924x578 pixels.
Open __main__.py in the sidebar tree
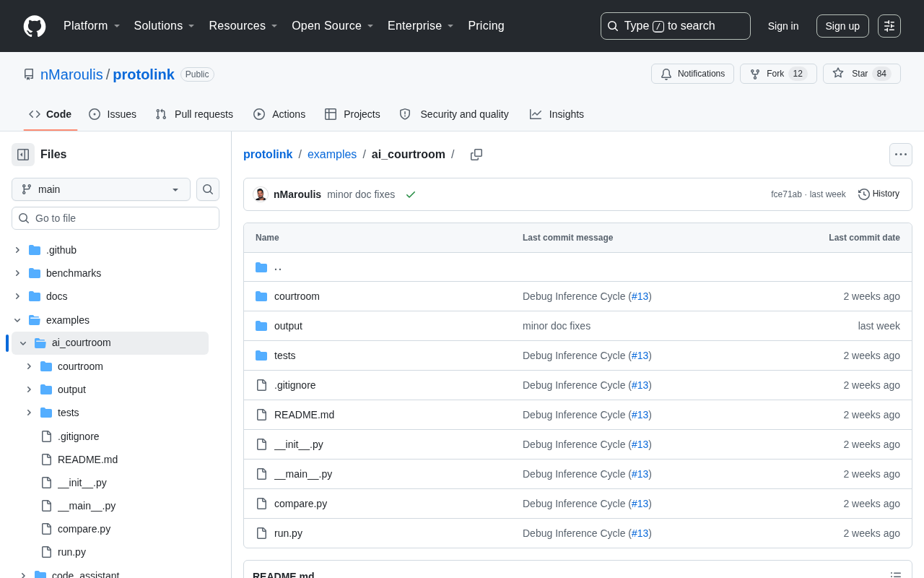(87, 506)
